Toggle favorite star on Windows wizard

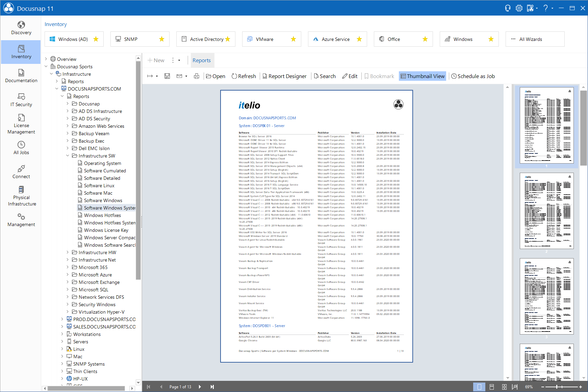[x=491, y=39]
